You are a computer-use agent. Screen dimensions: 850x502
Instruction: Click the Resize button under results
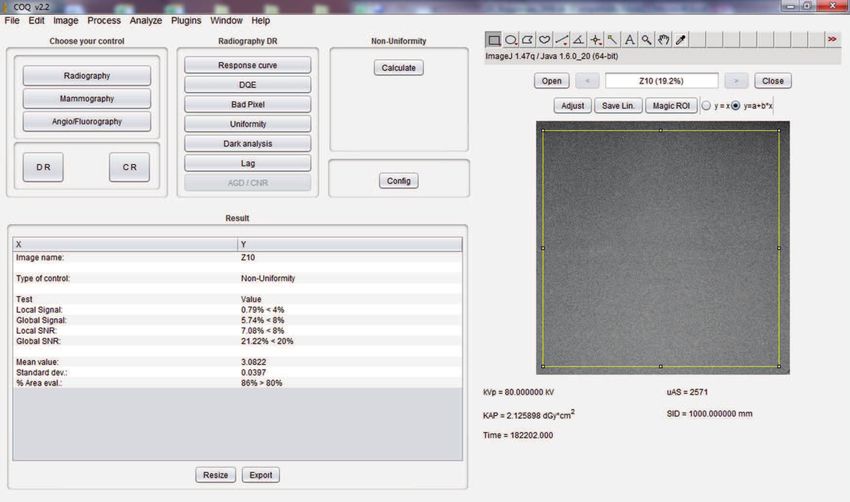(215, 475)
